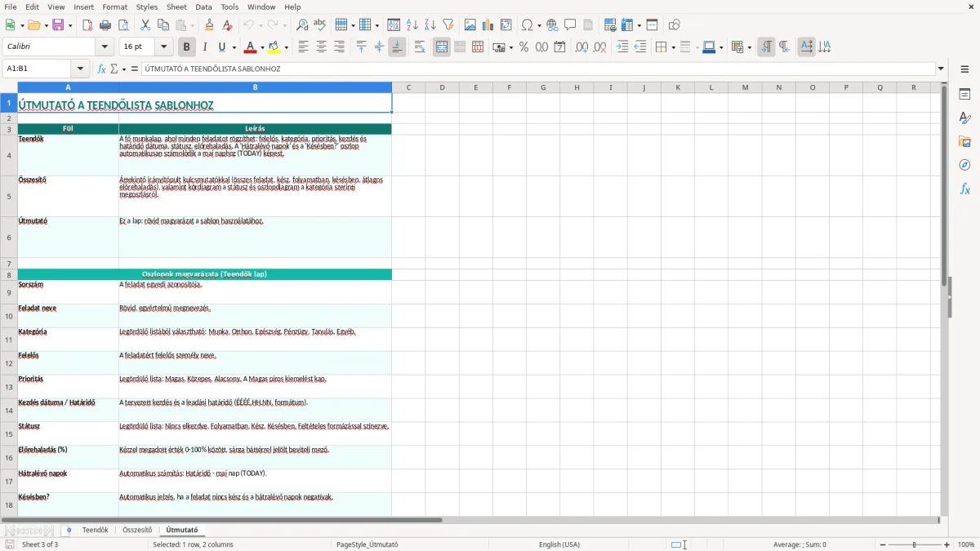Click the Spelling check icon

click(x=320, y=25)
